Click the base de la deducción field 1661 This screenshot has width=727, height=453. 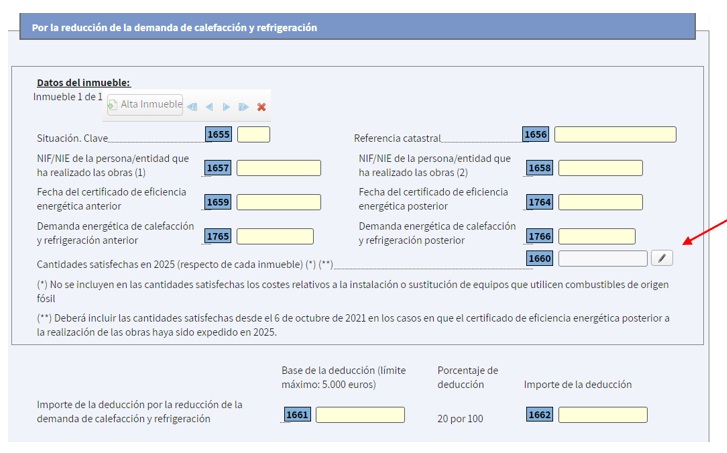[360, 415]
